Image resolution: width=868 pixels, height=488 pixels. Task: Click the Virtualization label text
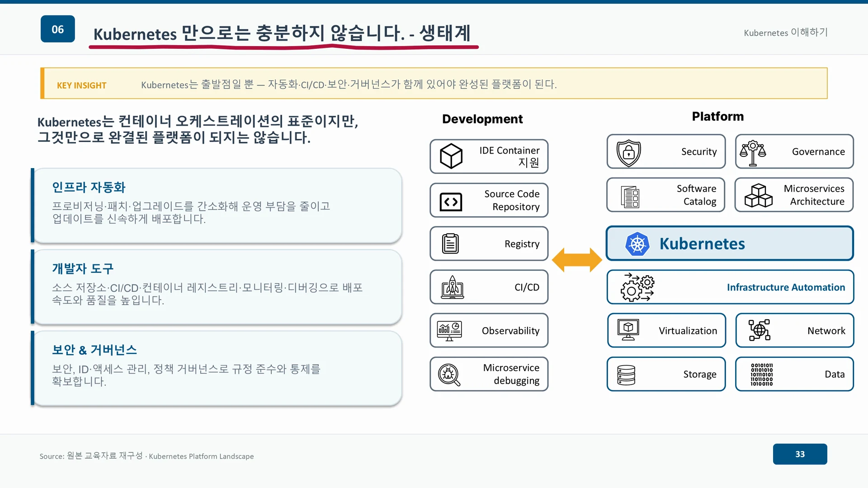coord(688,331)
